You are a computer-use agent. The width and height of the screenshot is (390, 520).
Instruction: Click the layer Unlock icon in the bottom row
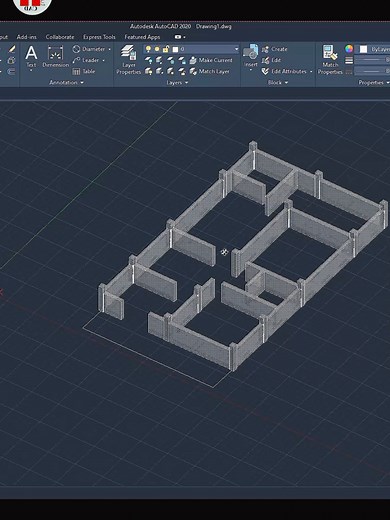coord(182,71)
